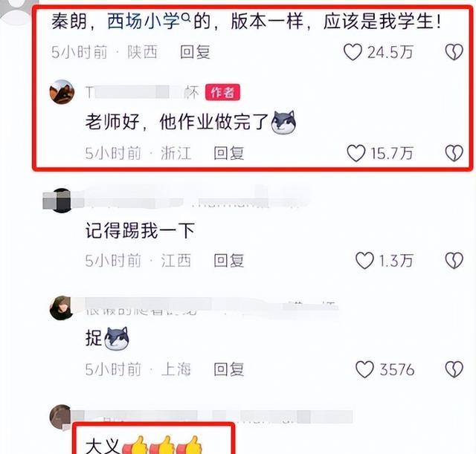
Task: Reply to the 上海 comment
Action: coord(228,369)
